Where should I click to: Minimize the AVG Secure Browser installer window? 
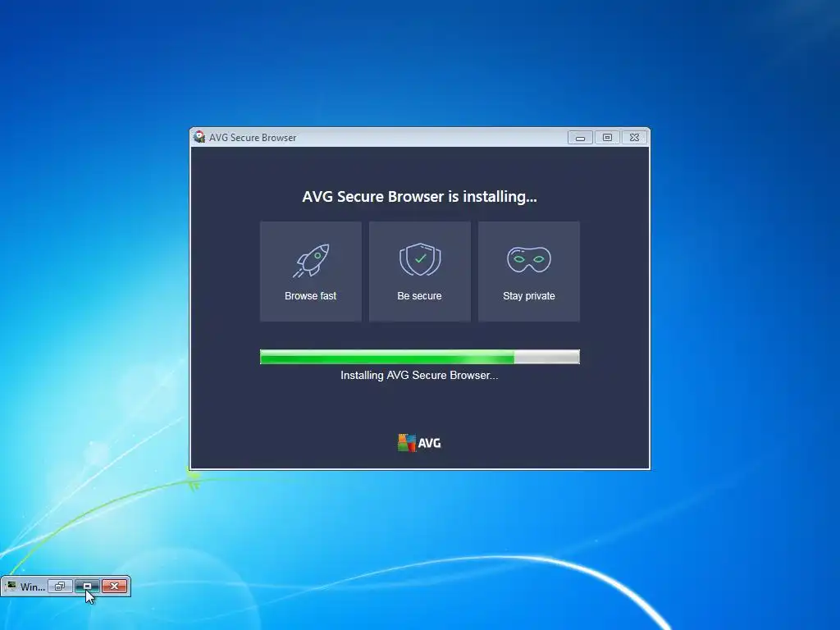pyautogui.click(x=580, y=138)
